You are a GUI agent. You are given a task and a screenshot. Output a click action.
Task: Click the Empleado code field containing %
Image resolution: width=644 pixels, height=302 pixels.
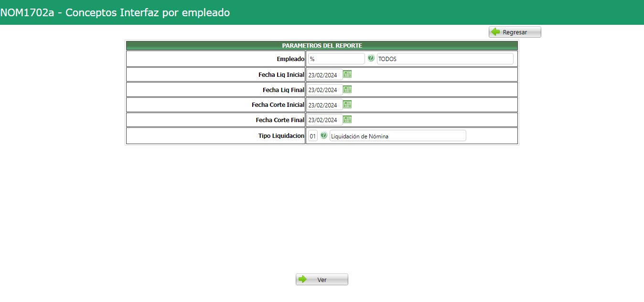coord(335,58)
